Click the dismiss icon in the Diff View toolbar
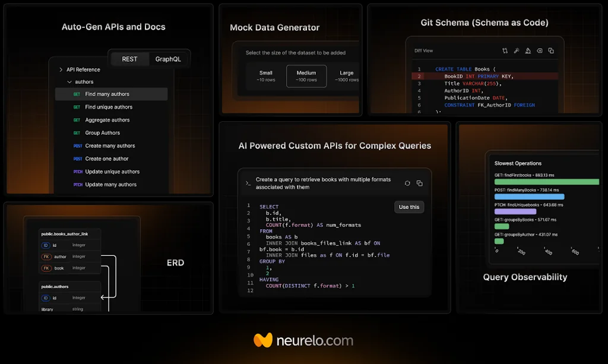The height and width of the screenshot is (364, 608). click(x=539, y=50)
